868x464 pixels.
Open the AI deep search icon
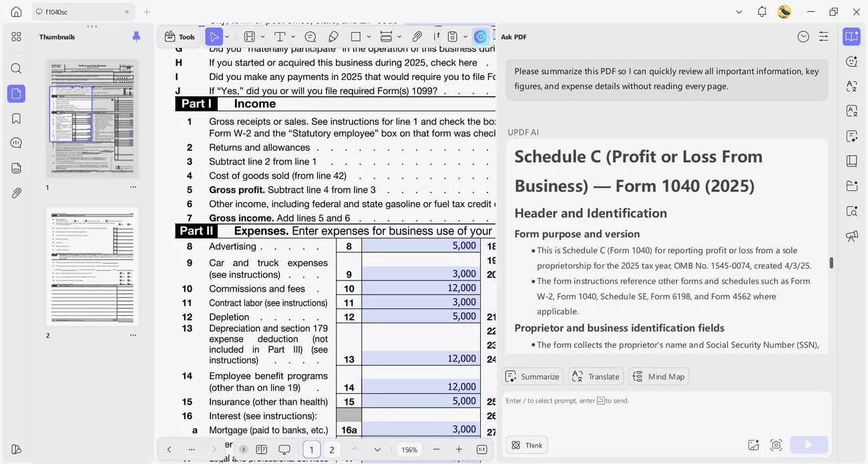point(851,211)
